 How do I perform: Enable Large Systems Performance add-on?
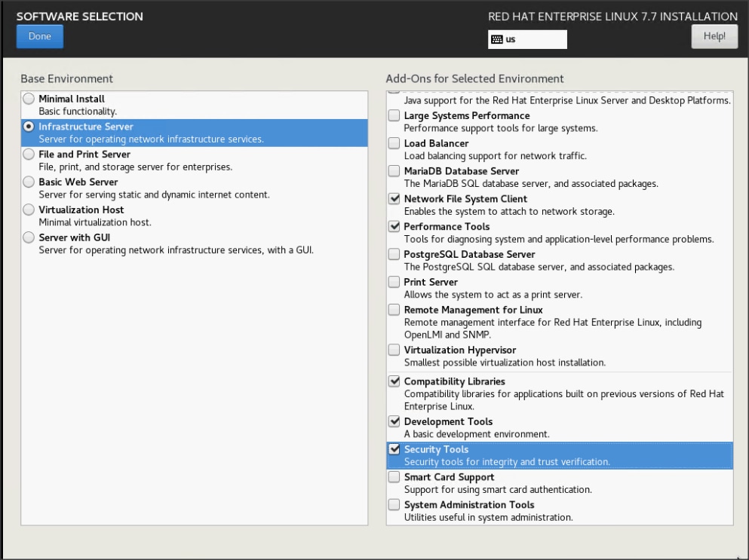click(x=394, y=115)
